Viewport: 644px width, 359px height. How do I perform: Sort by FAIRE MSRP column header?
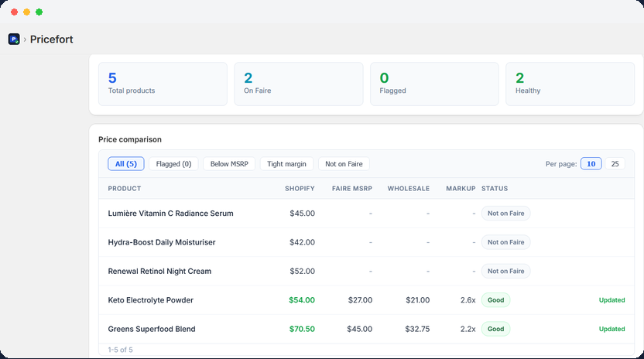[352, 189]
